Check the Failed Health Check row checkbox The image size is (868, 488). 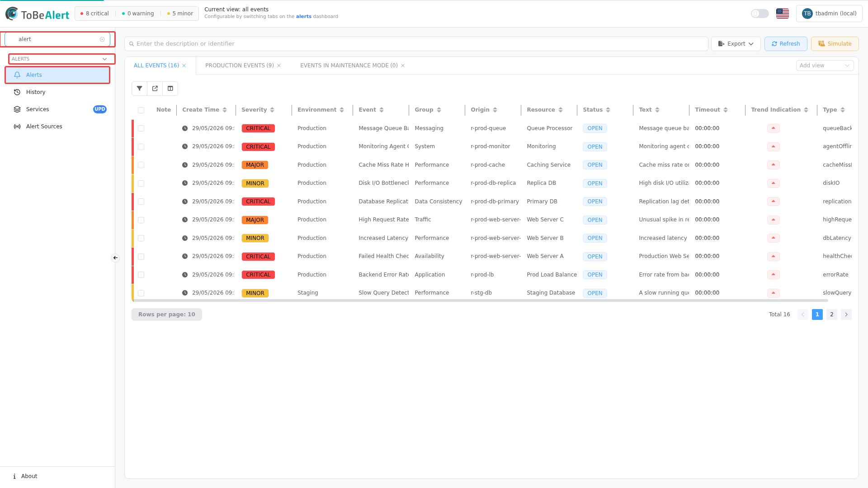click(x=141, y=257)
